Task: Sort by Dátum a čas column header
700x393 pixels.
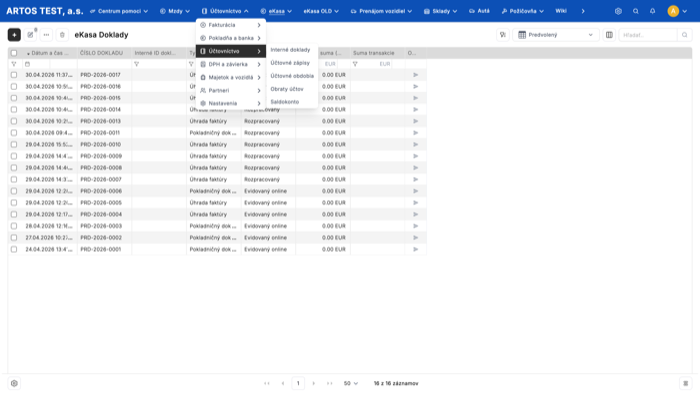Action: (x=50, y=53)
